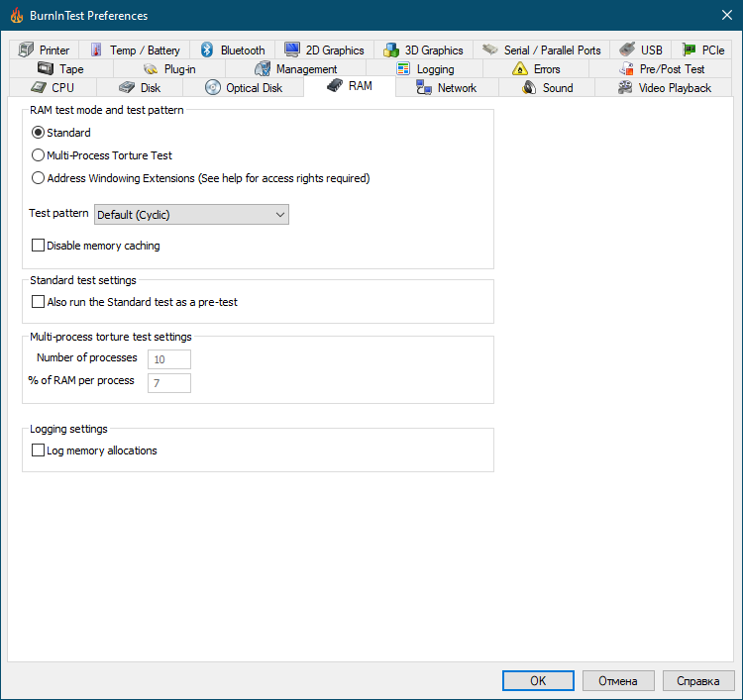Switch to the Optical Disk tab

click(x=243, y=88)
